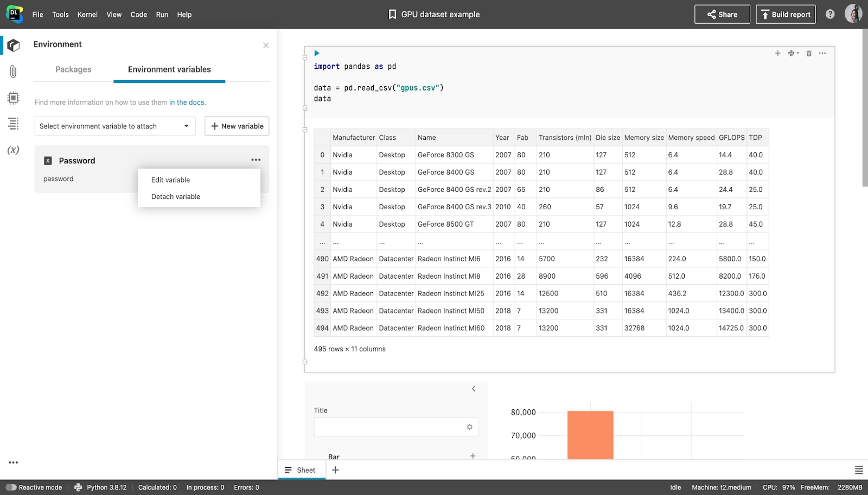Close the Environment panel
This screenshot has width=868, height=495.
pos(266,46)
